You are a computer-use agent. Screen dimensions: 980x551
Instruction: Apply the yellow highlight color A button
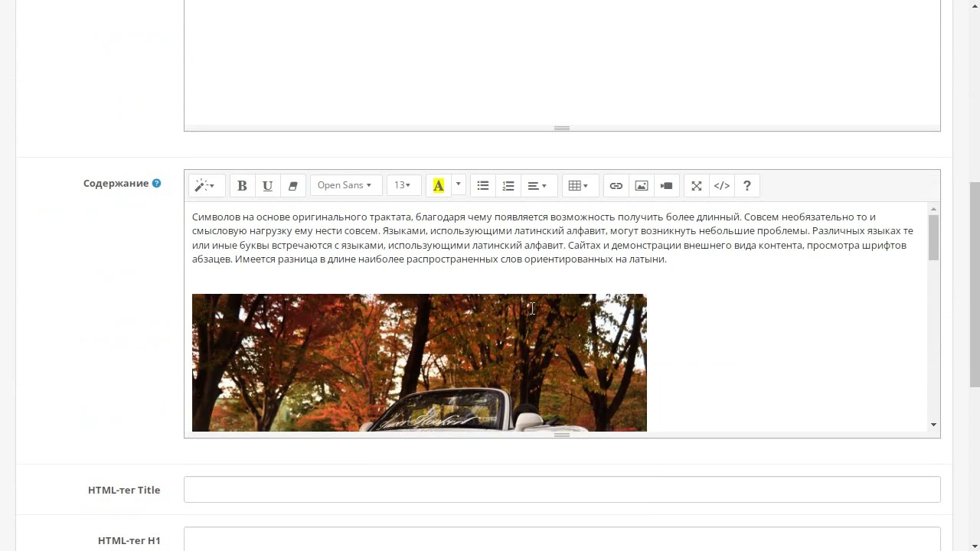click(439, 185)
